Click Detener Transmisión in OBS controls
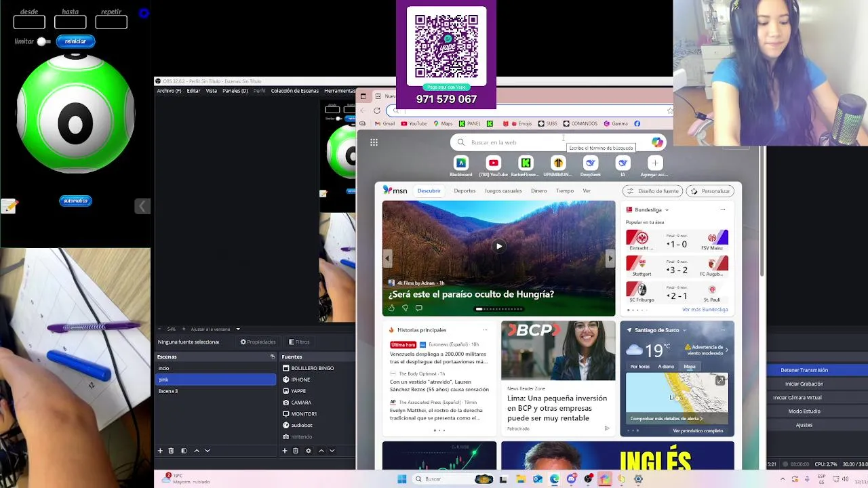This screenshot has height=488, width=868. click(x=804, y=370)
